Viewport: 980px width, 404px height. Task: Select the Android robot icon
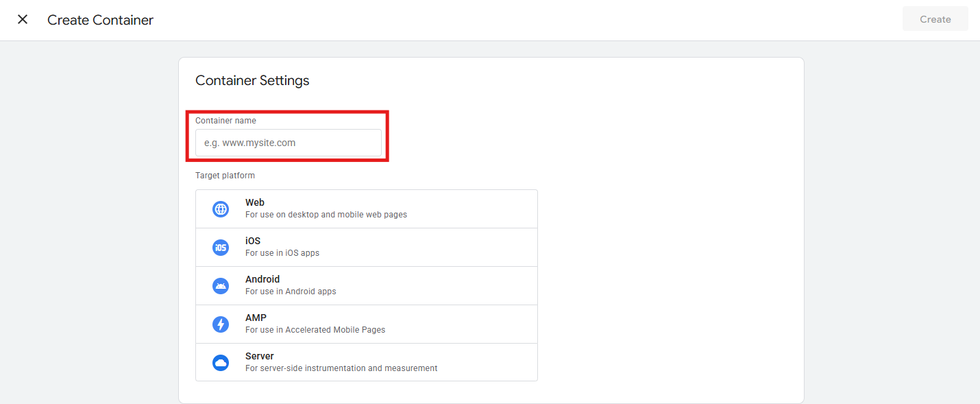pos(221,286)
